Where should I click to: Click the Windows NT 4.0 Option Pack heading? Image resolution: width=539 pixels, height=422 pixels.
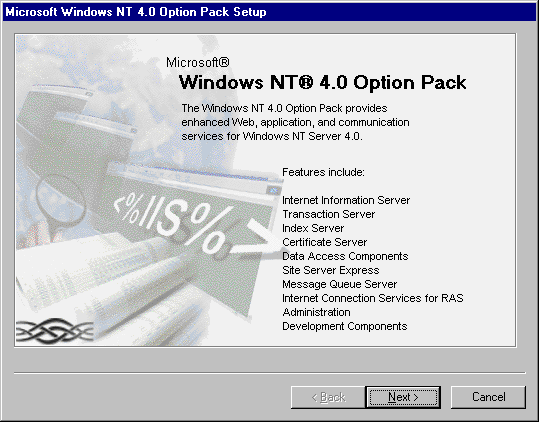pyautogui.click(x=322, y=82)
